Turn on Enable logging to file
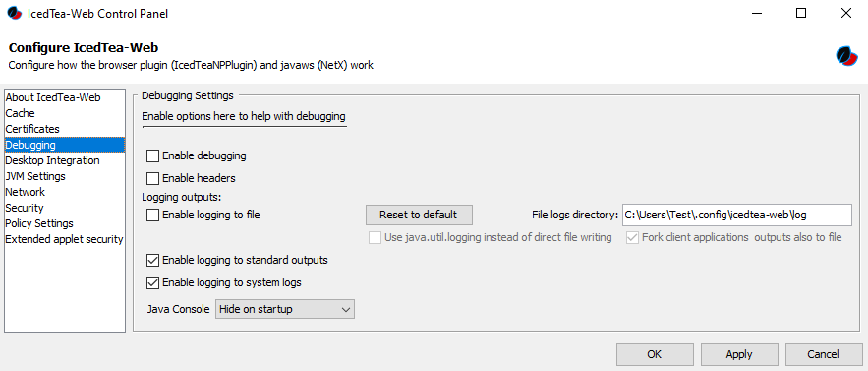This screenshot has width=868, height=371. (152, 215)
